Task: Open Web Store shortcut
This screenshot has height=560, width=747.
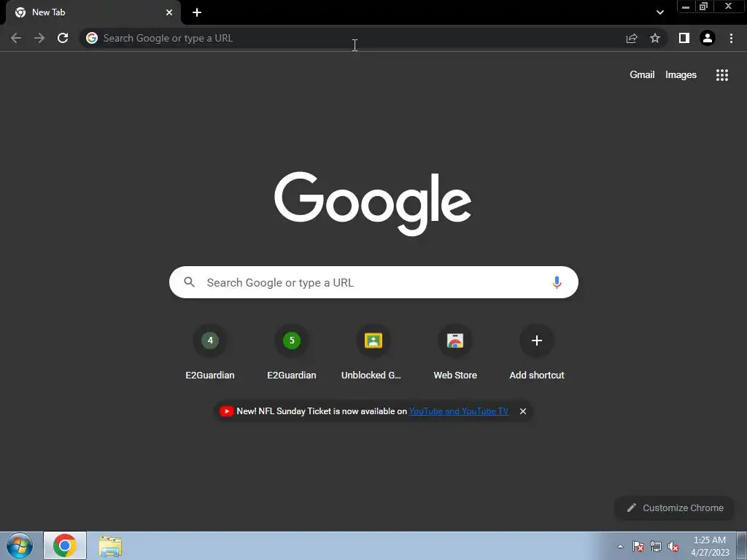Action: coord(455,351)
